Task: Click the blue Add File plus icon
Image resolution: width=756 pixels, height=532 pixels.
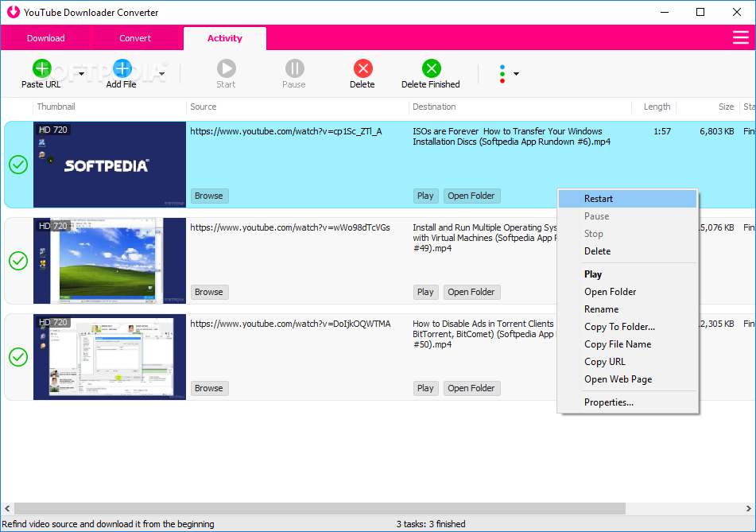Action: tap(122, 68)
